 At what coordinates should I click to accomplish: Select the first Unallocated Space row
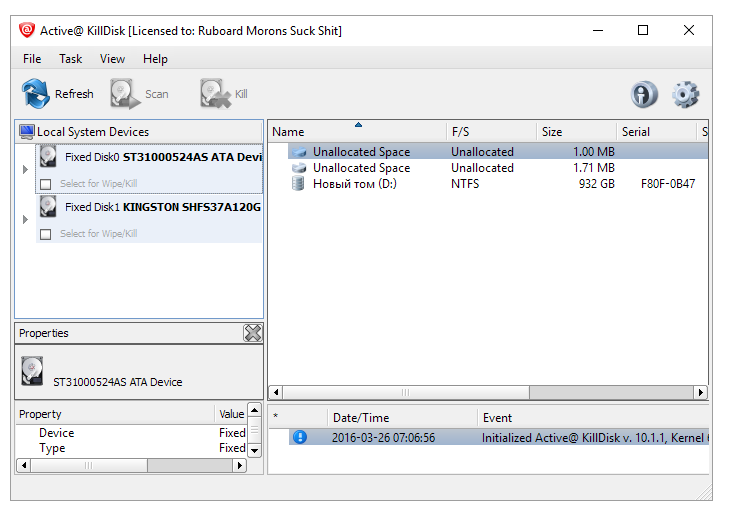click(x=498, y=152)
